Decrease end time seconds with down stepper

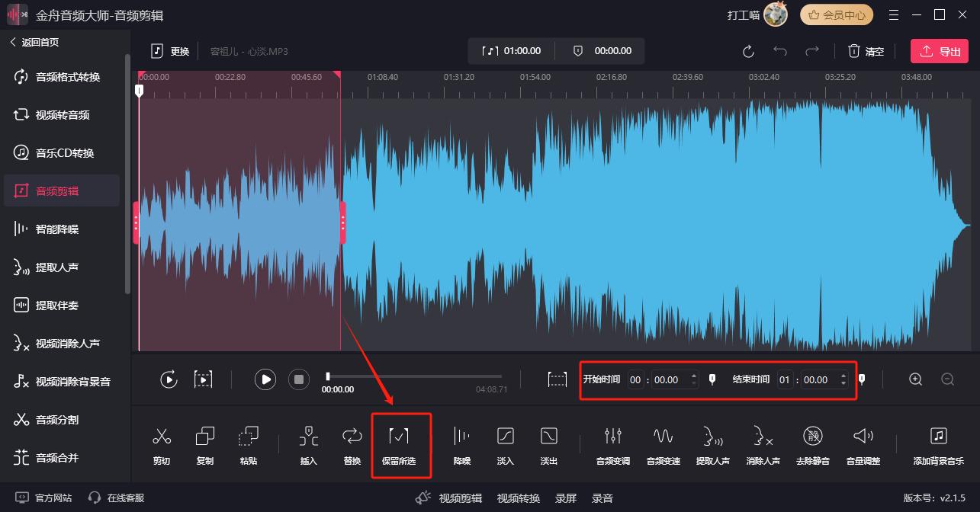[843, 383]
